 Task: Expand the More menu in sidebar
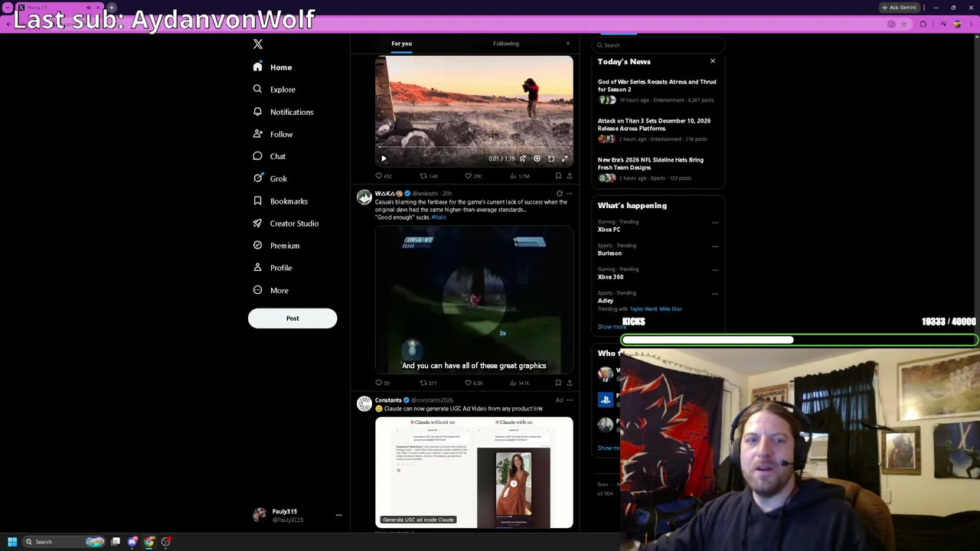tap(271, 291)
